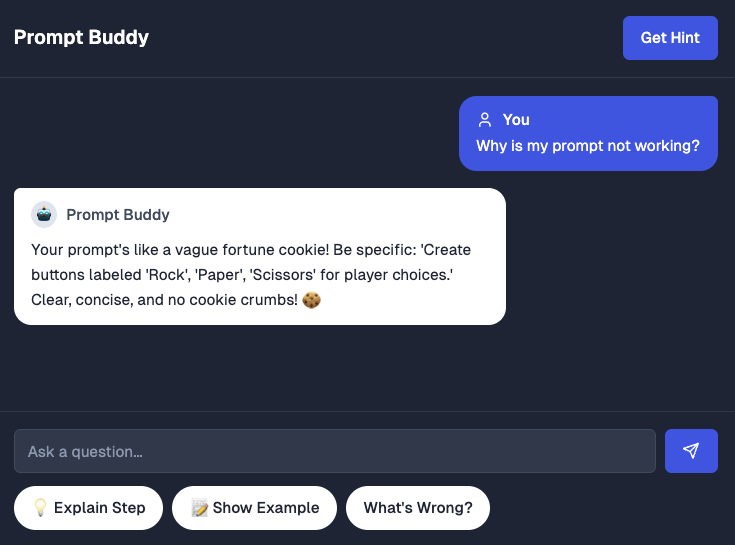735x545 pixels.
Task: Click the line starting Your prompt's like a vague
Action: coord(251,250)
